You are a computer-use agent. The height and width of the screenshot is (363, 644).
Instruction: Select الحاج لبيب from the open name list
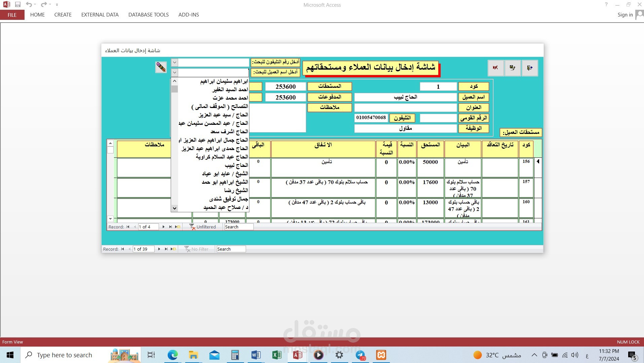[x=235, y=165]
